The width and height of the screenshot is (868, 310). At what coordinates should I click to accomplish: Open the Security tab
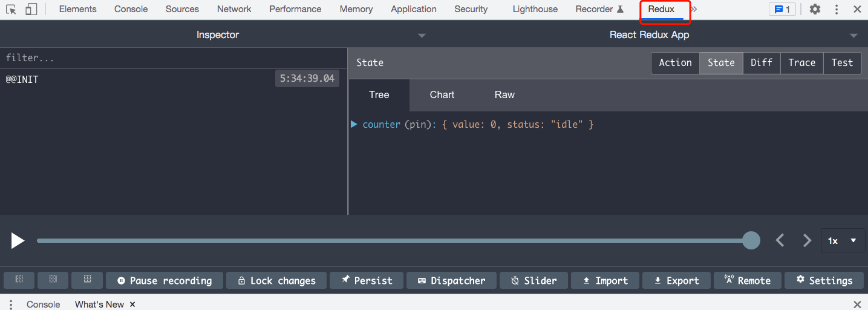click(471, 9)
